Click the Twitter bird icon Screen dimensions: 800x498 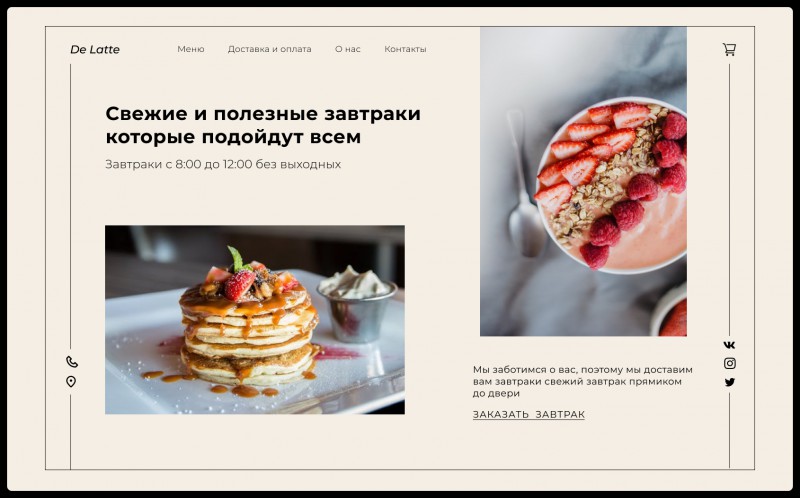730,382
